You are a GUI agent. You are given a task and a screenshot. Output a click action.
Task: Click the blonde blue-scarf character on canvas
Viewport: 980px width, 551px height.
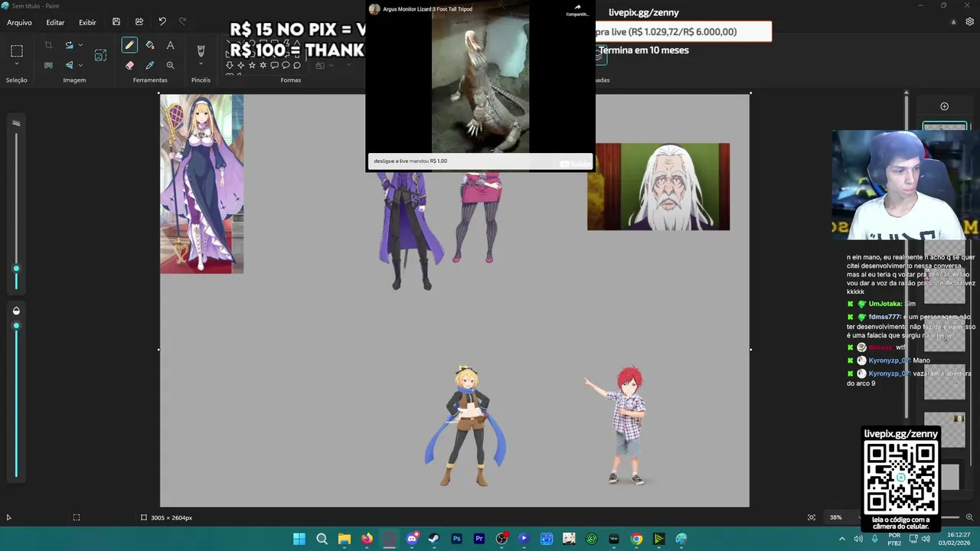pos(466,426)
